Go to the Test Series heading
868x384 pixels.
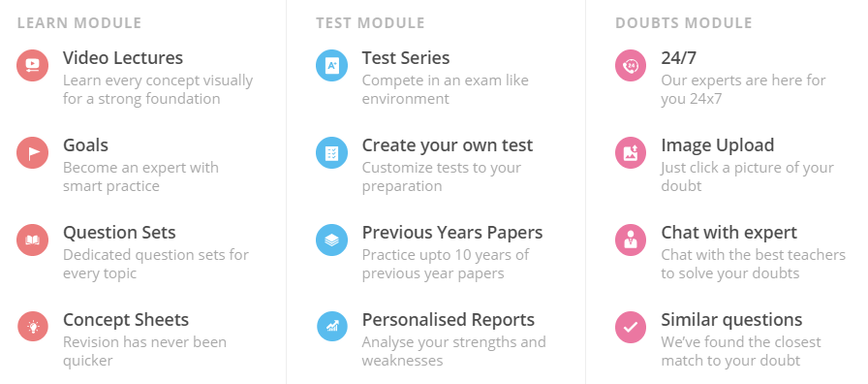pyautogui.click(x=406, y=57)
